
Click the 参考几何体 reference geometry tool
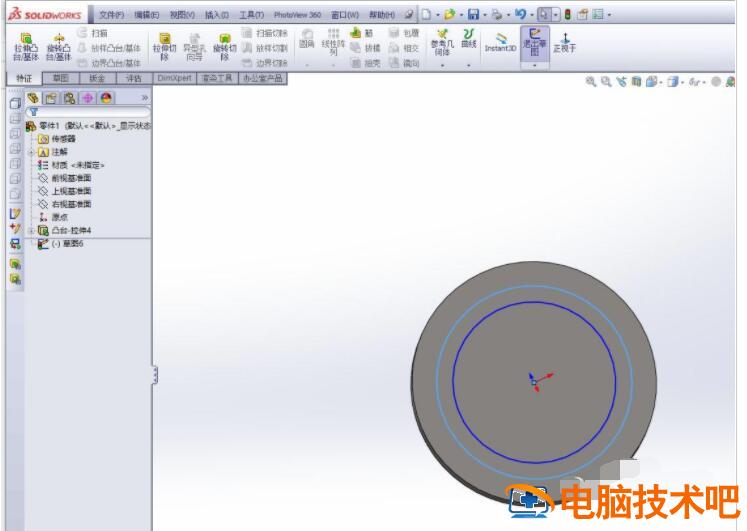point(442,42)
